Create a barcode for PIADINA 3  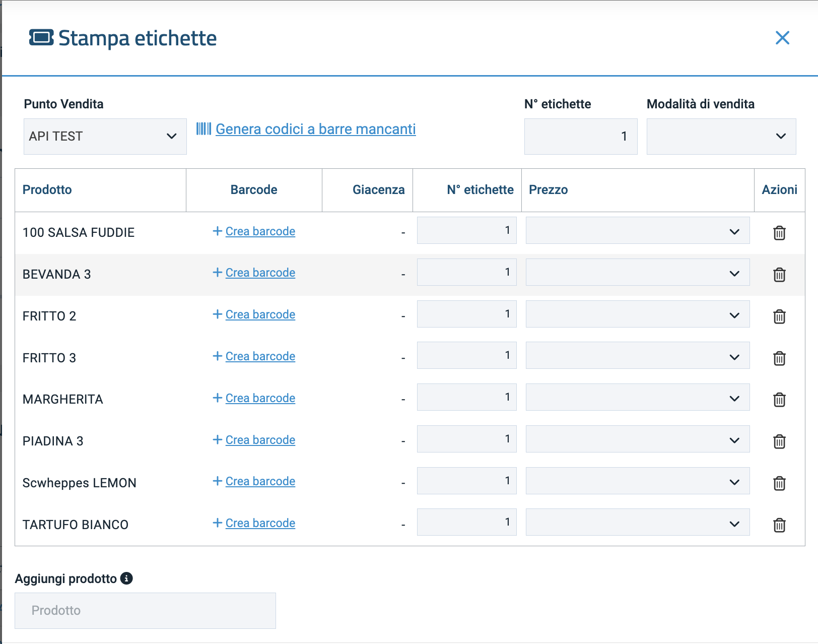point(260,440)
